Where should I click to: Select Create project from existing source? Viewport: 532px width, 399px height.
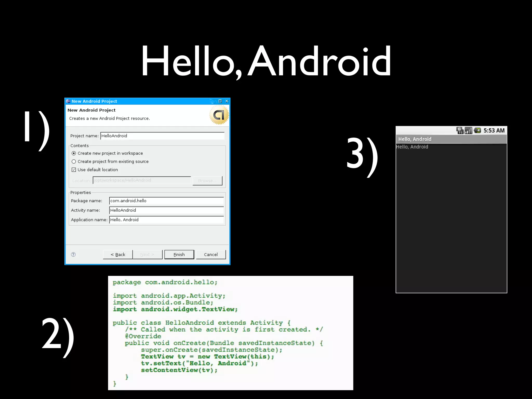74,162
